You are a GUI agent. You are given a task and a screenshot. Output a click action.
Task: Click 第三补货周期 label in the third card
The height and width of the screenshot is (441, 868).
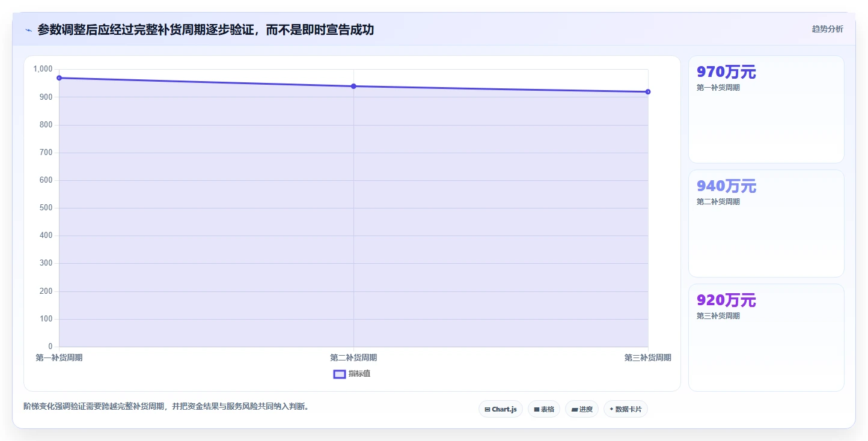[x=718, y=316]
